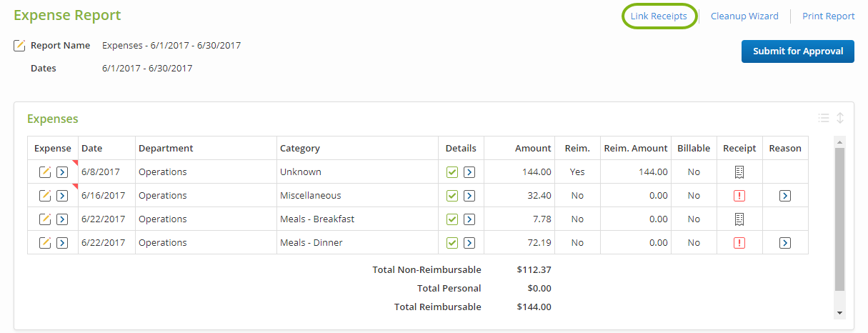The width and height of the screenshot is (868, 333).
Task: Edit the 6/8/2017 Unknown expense
Action: pyautogui.click(x=45, y=172)
